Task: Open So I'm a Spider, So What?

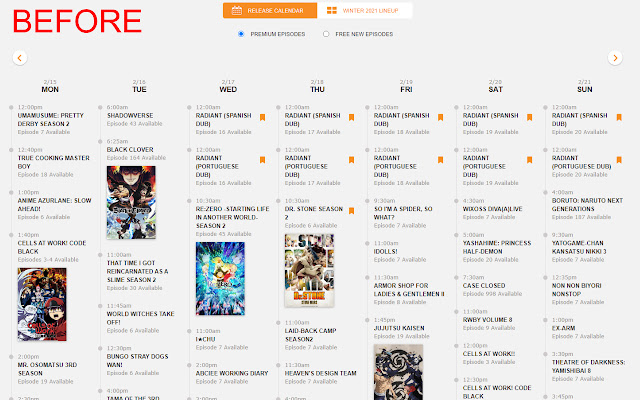Action: (403, 213)
